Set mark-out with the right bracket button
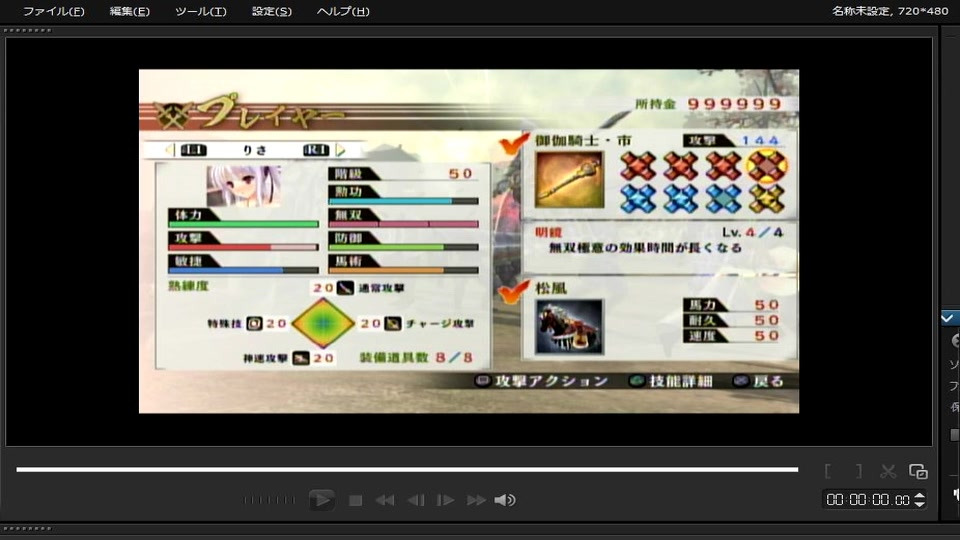960x540 pixels. 858,471
